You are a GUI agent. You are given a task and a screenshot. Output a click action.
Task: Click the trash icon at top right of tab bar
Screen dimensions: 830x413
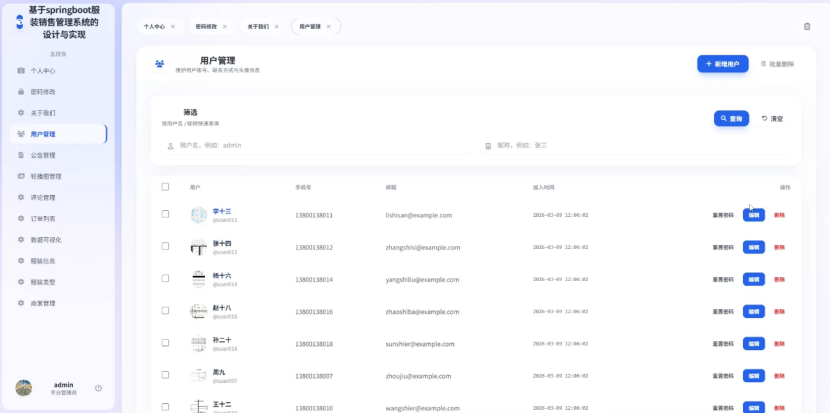pyautogui.click(x=807, y=26)
